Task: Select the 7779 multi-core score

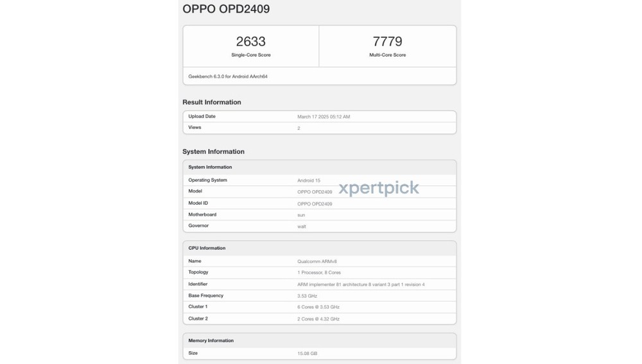Action: point(387,41)
